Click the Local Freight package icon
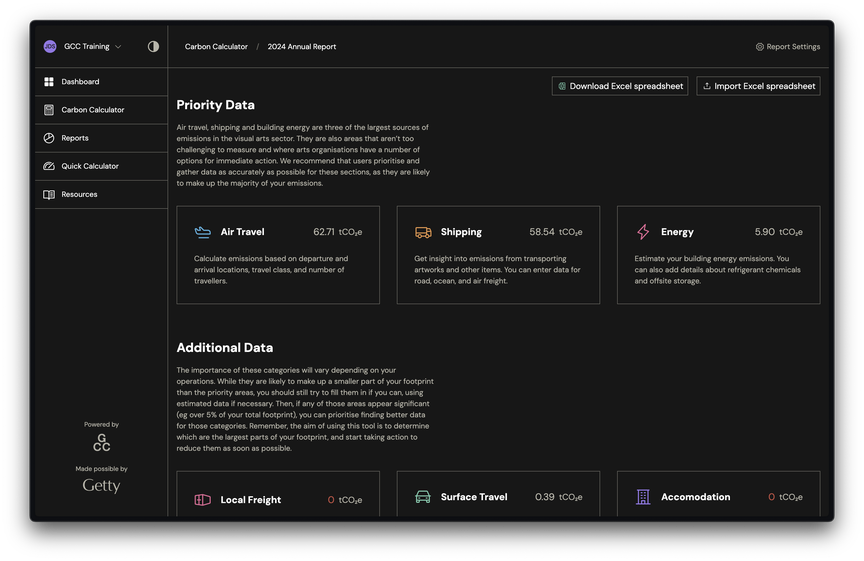Image resolution: width=864 pixels, height=561 pixels. tap(203, 500)
